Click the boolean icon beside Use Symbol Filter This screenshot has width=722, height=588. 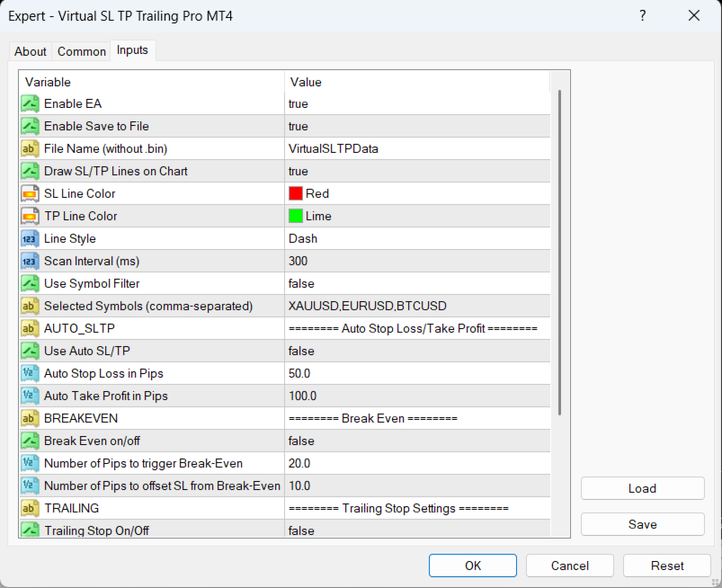(30, 283)
